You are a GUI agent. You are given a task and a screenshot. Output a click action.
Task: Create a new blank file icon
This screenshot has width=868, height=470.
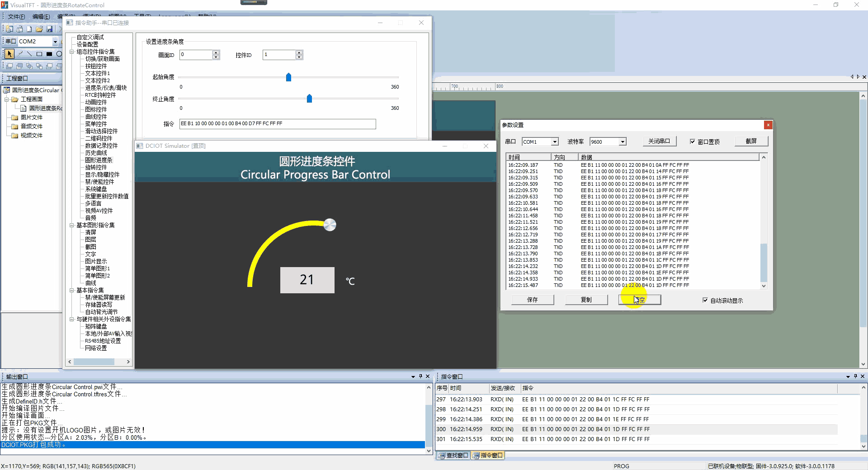pos(29,29)
